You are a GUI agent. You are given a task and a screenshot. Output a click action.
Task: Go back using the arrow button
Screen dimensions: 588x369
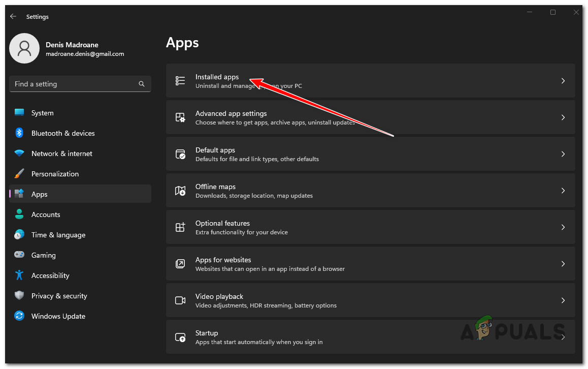[13, 16]
